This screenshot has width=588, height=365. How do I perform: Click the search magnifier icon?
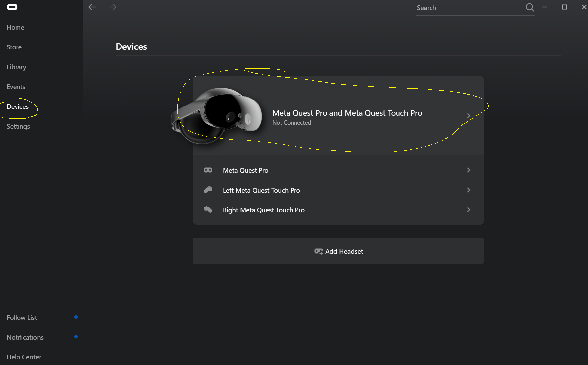click(x=530, y=7)
